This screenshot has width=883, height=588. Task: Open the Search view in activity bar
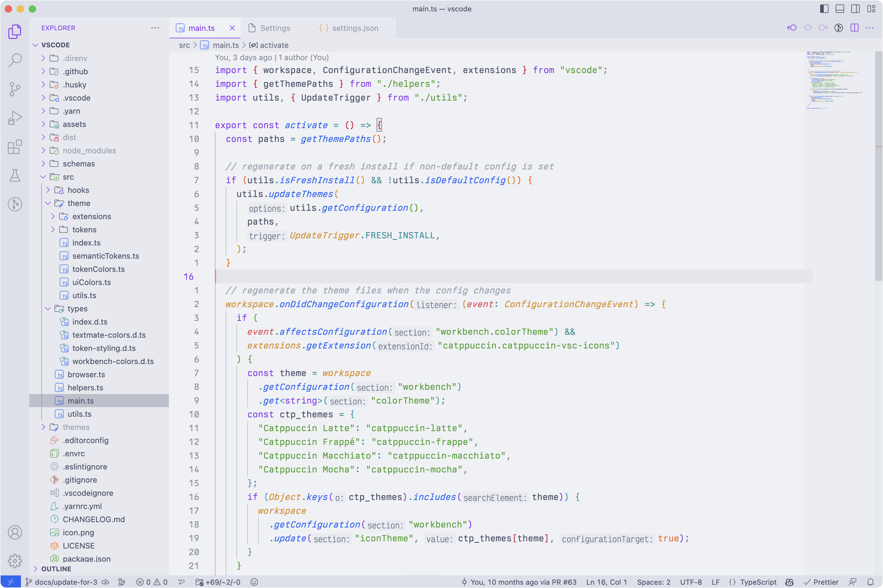coord(15,60)
